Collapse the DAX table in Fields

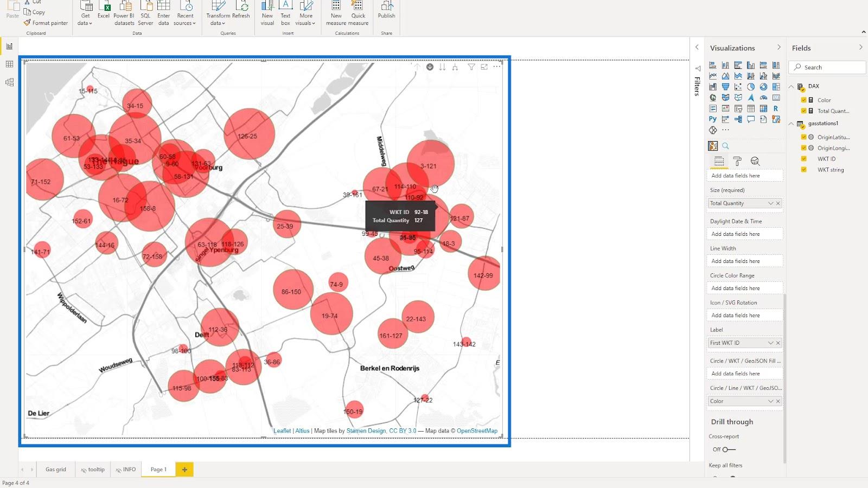[x=792, y=87]
